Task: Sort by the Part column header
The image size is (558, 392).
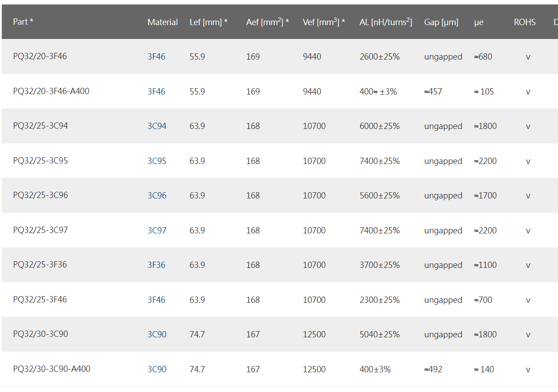Action: (23, 22)
